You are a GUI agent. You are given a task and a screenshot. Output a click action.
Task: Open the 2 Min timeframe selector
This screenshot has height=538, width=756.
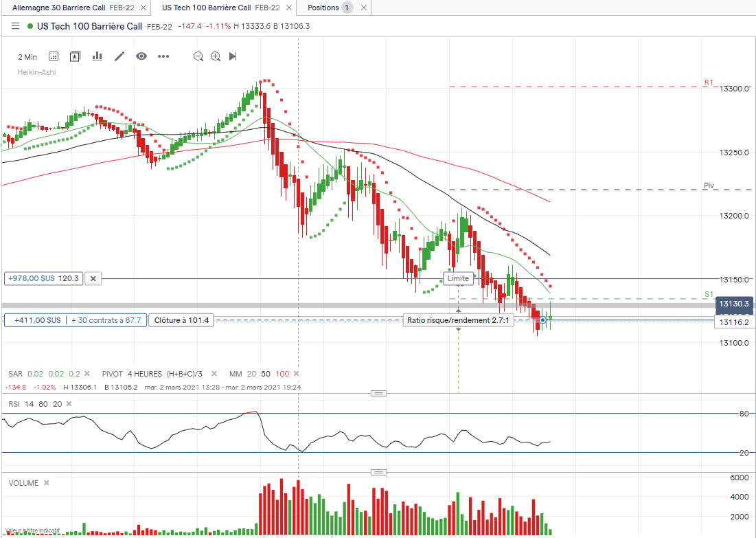[x=27, y=57]
